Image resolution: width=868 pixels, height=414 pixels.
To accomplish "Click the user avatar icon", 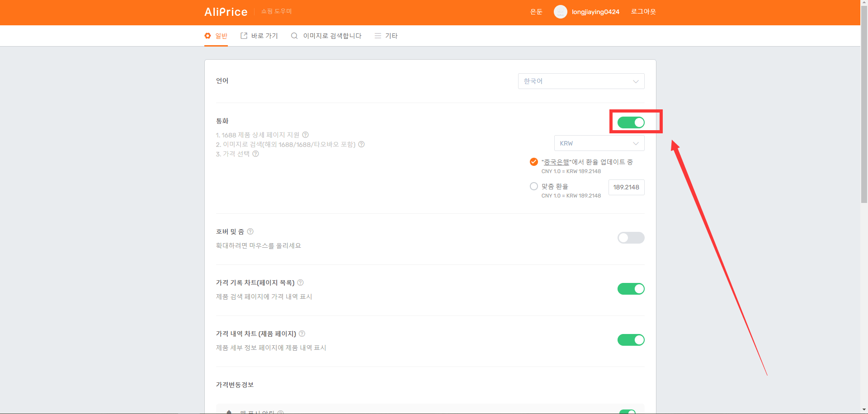I will click(561, 12).
